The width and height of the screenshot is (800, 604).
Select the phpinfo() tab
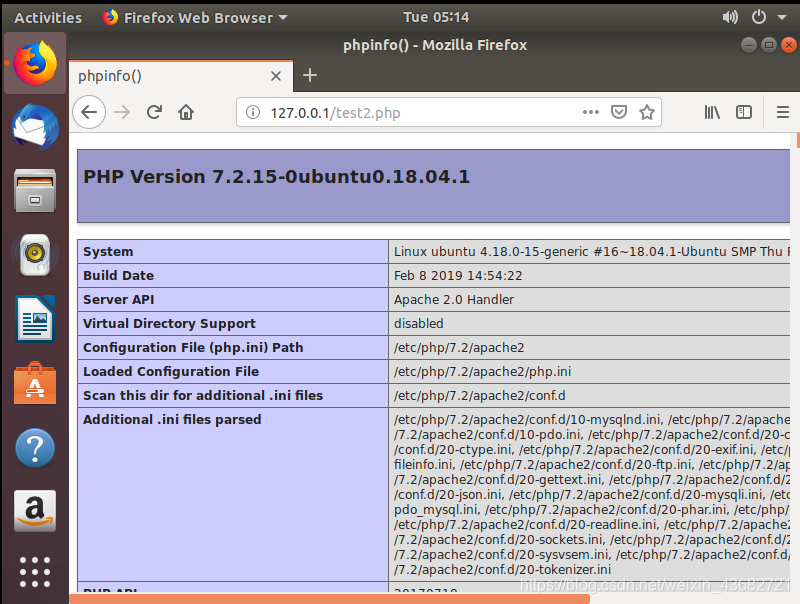pyautogui.click(x=181, y=76)
